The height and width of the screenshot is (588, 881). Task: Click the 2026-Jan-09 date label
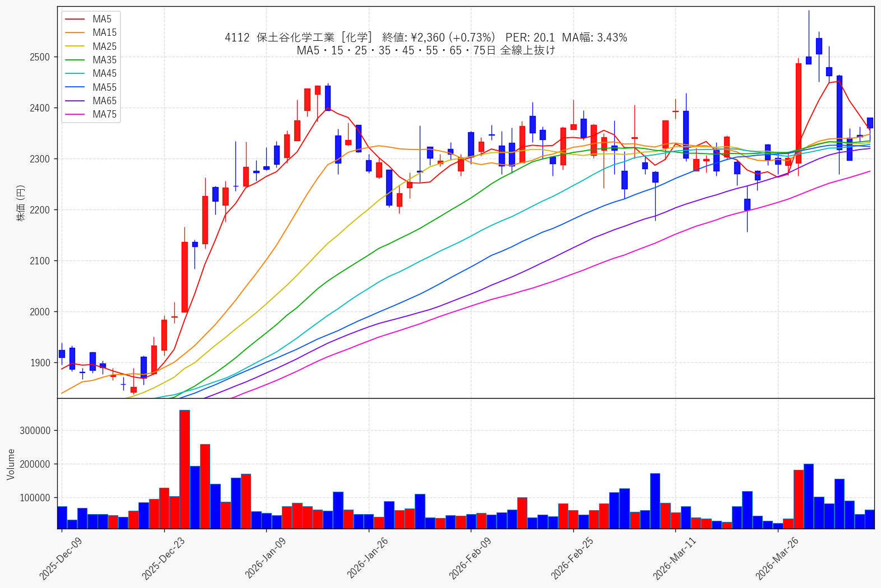[266, 558]
